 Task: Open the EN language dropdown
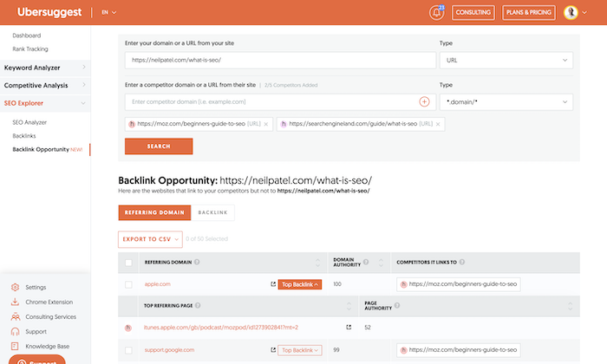coord(108,12)
